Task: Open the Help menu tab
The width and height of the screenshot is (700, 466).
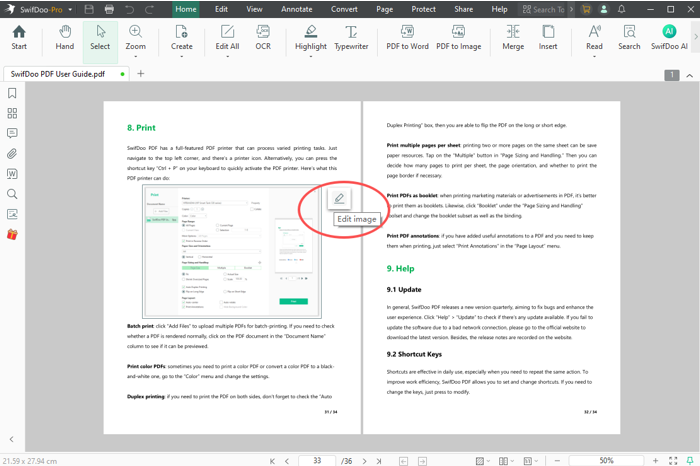Action: point(499,9)
